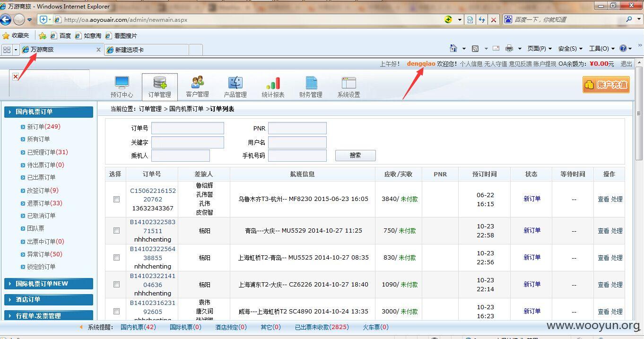Image resolution: width=644 pixels, height=339 pixels.
Task: Expand the 行程单.发票管理 sidebar section
Action: pos(49,315)
